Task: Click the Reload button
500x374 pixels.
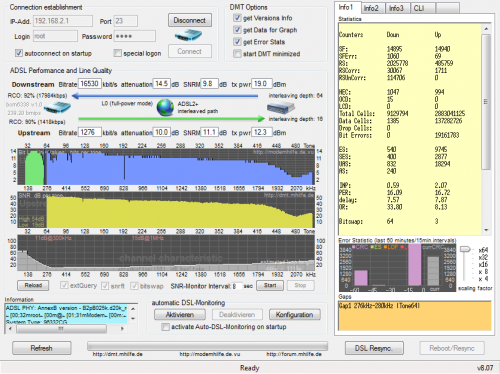Action: pos(33,285)
